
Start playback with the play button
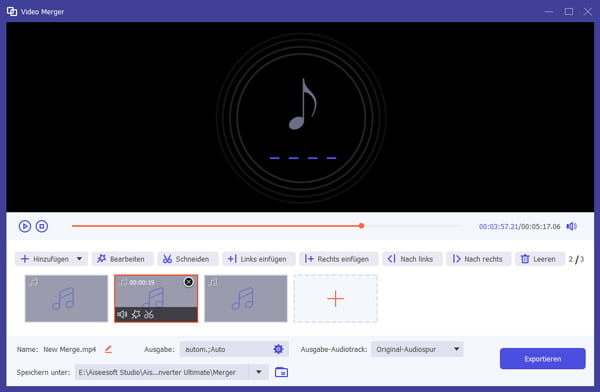[x=25, y=226]
